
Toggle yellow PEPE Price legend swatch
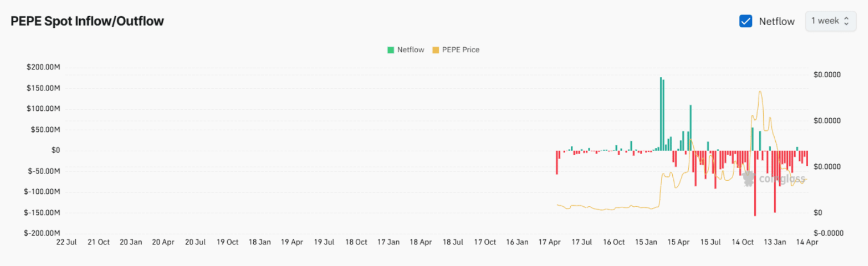436,50
